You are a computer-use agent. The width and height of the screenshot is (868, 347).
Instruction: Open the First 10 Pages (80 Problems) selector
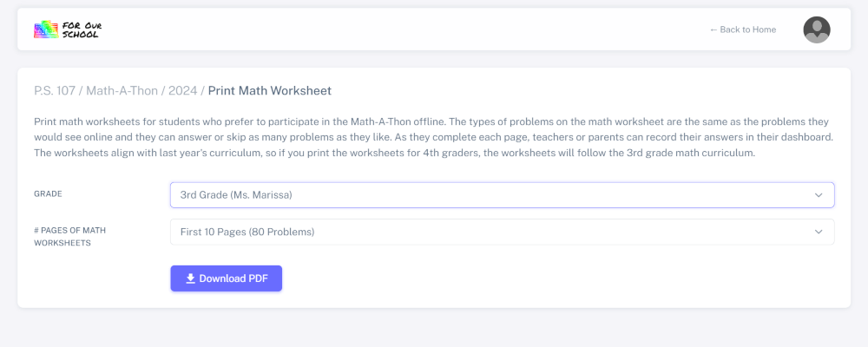[486, 232]
